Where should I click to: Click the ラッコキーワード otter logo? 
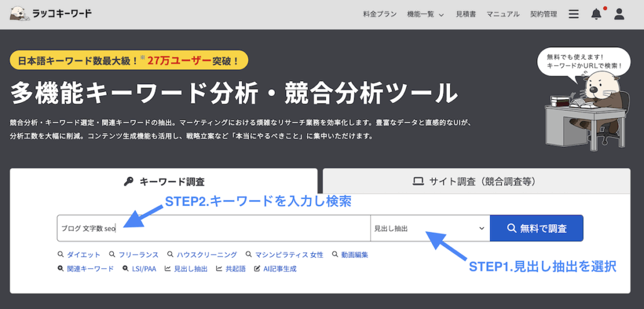[x=51, y=14]
